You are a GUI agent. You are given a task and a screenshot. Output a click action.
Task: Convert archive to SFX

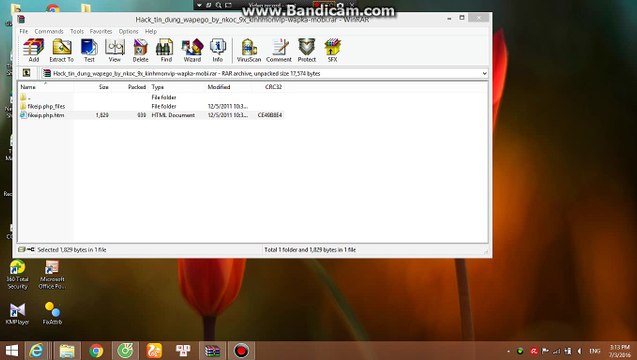(x=332, y=50)
